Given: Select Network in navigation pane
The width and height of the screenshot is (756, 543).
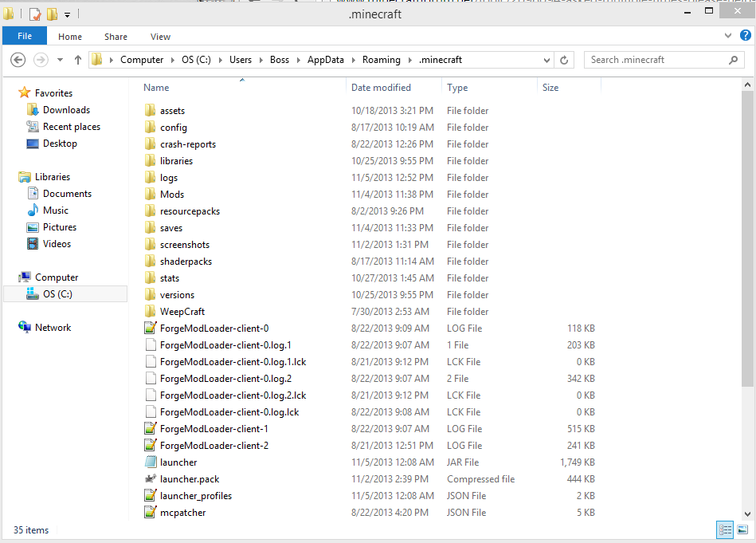Looking at the screenshot, I should [53, 327].
